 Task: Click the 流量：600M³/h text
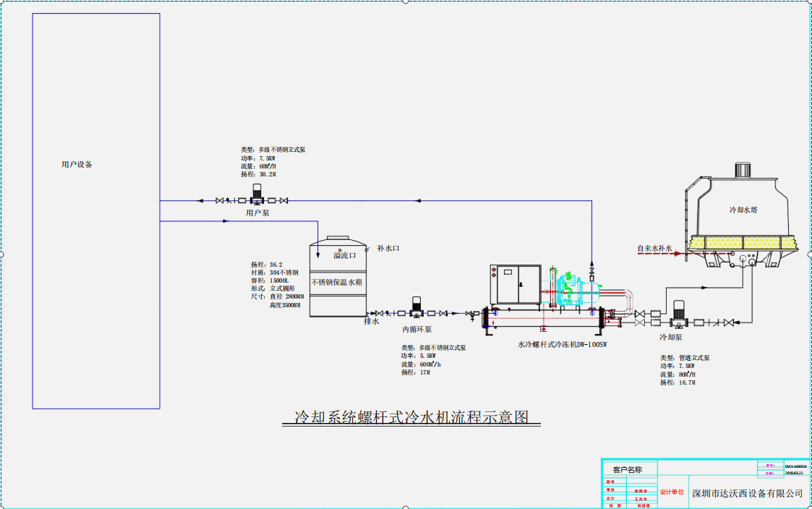tap(421, 364)
